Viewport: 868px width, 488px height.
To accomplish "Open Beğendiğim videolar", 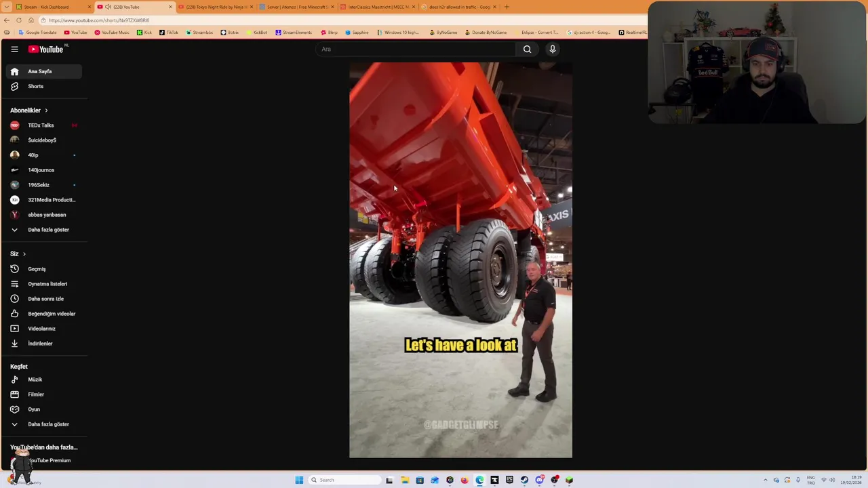I will pyautogui.click(x=43, y=314).
